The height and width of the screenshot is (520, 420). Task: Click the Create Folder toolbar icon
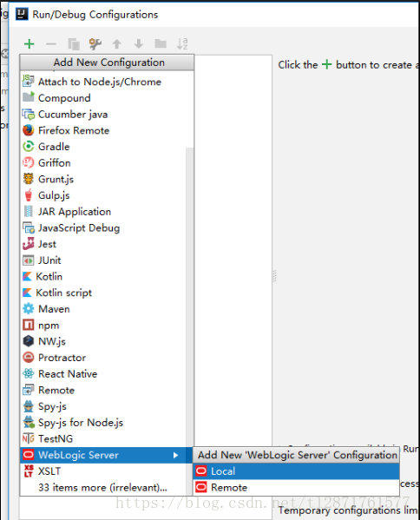161,43
